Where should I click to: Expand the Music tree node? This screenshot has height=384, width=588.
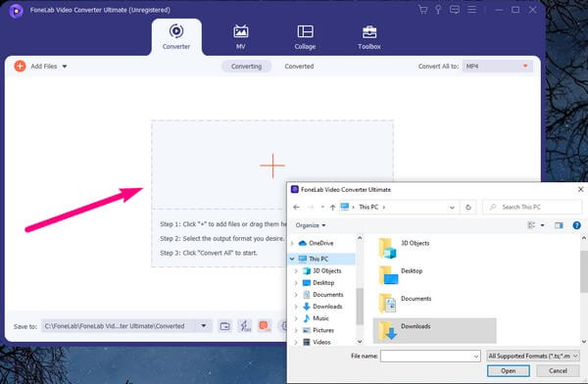point(296,318)
